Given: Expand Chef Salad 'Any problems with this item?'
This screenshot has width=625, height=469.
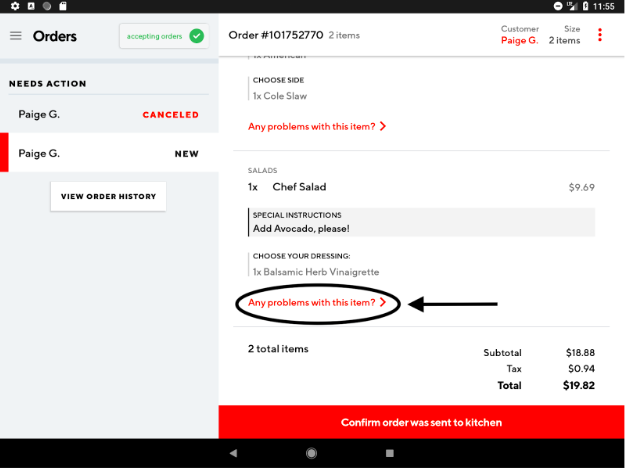Looking at the screenshot, I should pos(311,302).
